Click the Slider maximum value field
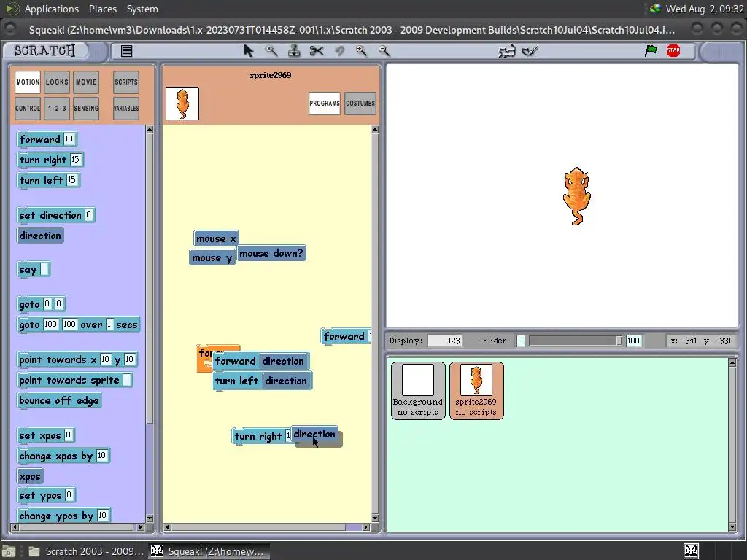747x560 pixels. tap(633, 341)
